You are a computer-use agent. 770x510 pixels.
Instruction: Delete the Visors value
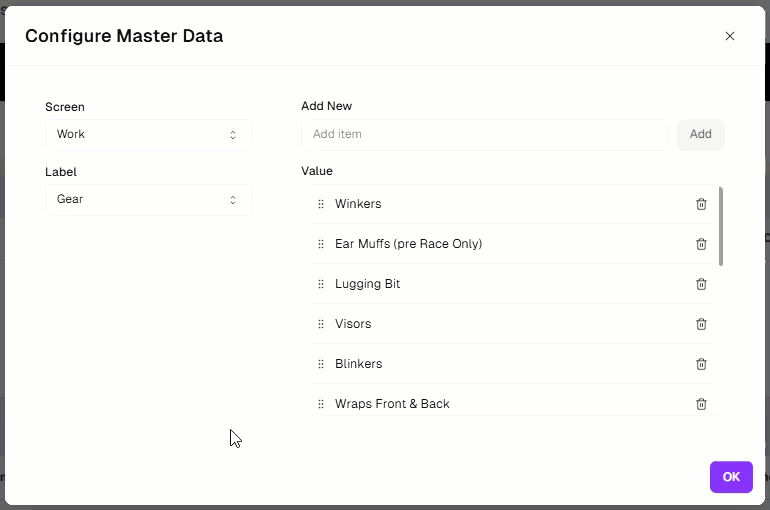pyautogui.click(x=701, y=324)
